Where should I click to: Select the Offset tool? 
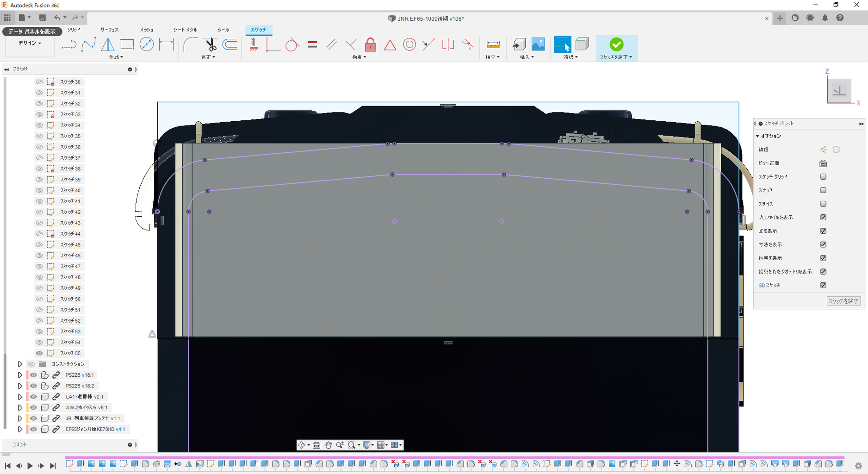[x=230, y=44]
